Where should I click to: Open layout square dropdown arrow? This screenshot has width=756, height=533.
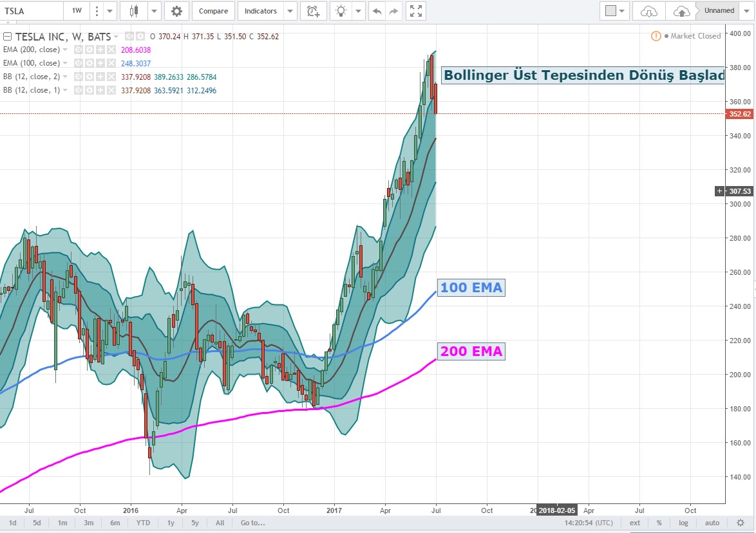pyautogui.click(x=623, y=11)
